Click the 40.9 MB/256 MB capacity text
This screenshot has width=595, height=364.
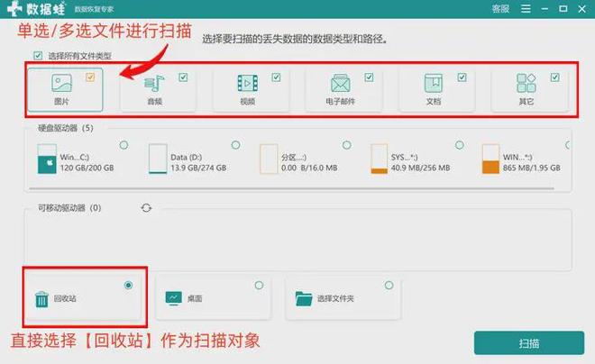[x=420, y=168]
